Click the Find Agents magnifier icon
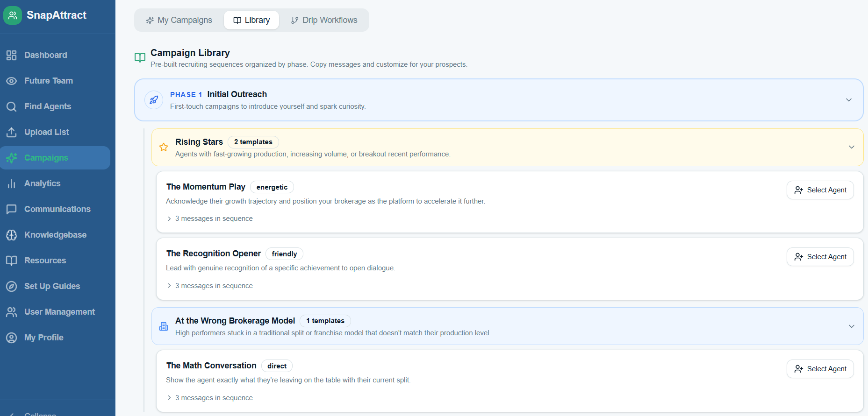This screenshot has width=868, height=416. coord(12,106)
